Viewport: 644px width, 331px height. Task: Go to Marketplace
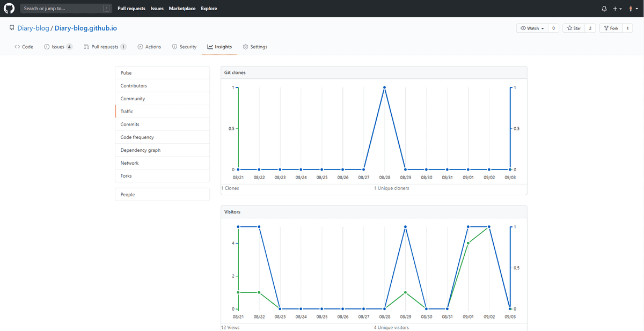[182, 9]
